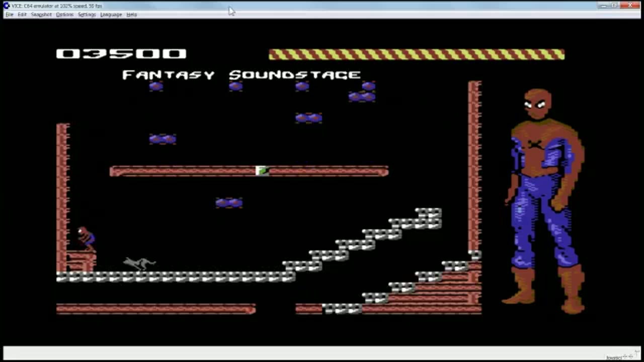Close the VICE emulator window
The image size is (644, 362).
pos(631,6)
